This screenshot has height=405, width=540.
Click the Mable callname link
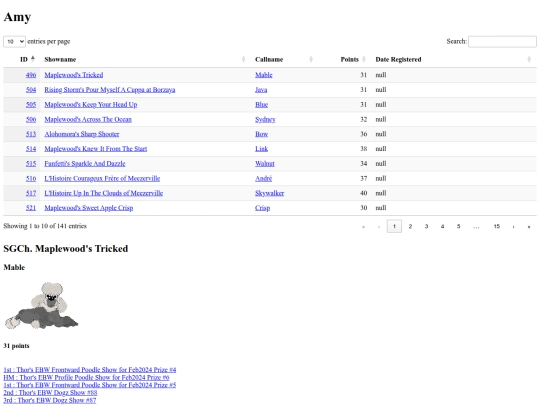pos(263,75)
